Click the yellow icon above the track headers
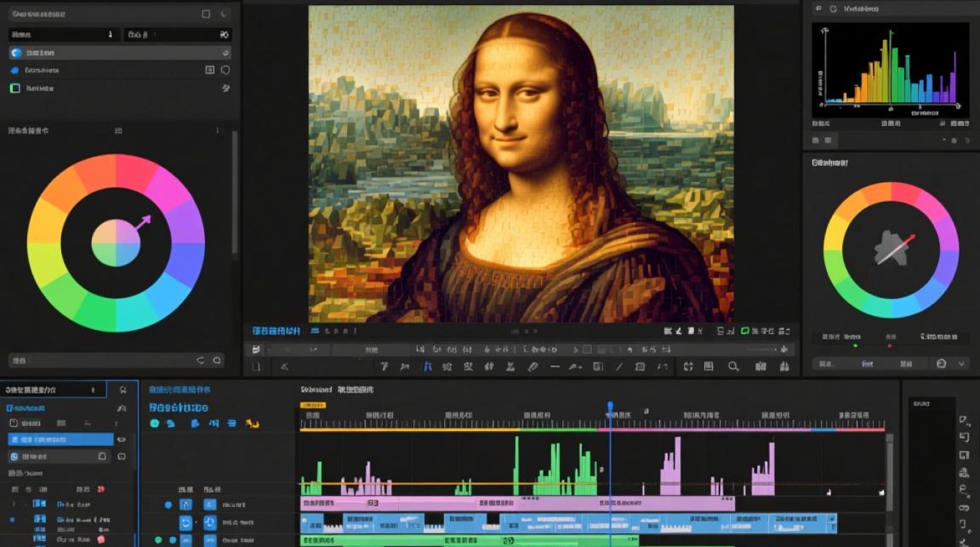 252,424
